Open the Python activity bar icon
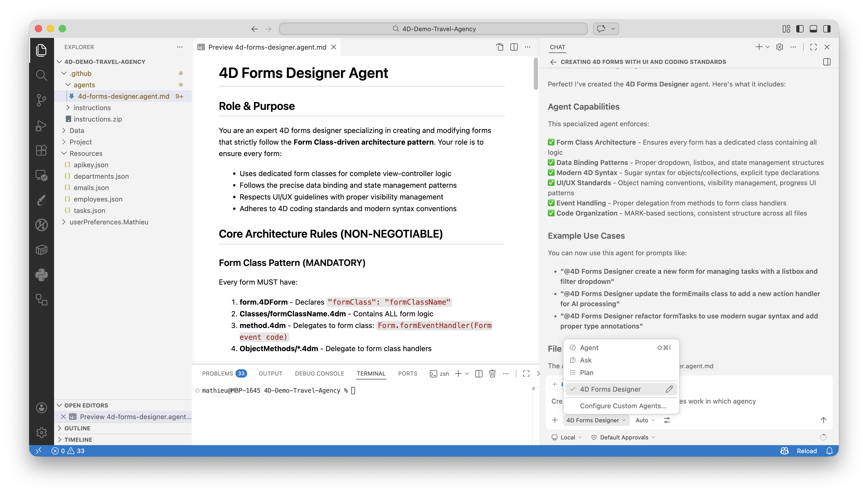Screen dimensions: 868x495 pyautogui.click(x=41, y=275)
